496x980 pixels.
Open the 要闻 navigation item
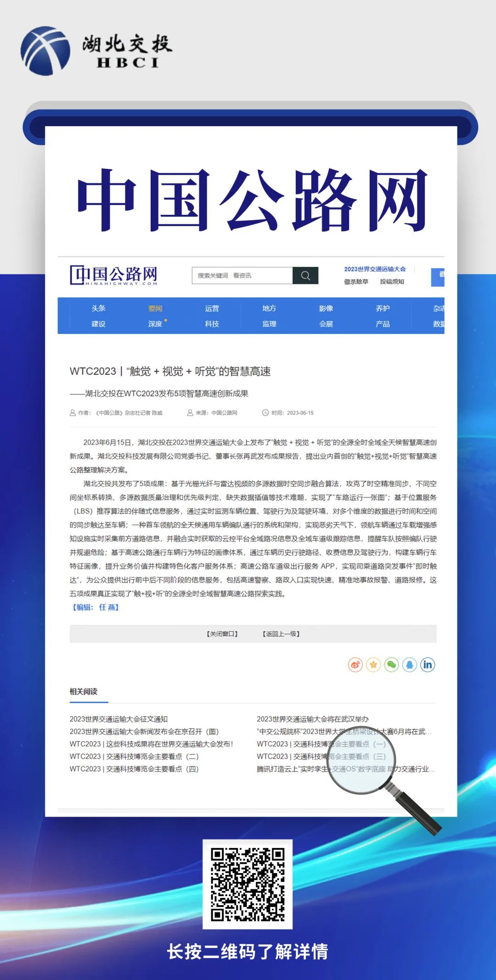tap(155, 308)
